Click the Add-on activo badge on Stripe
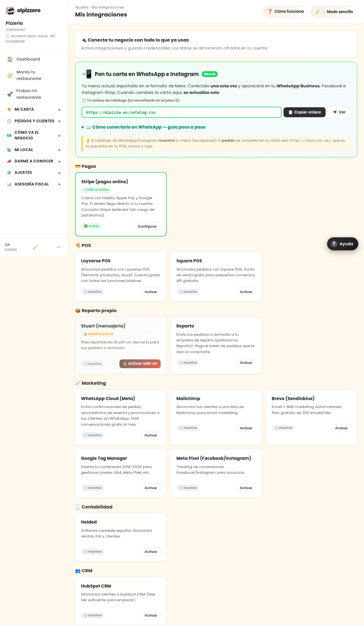The height and width of the screenshot is (626, 364). [96, 190]
